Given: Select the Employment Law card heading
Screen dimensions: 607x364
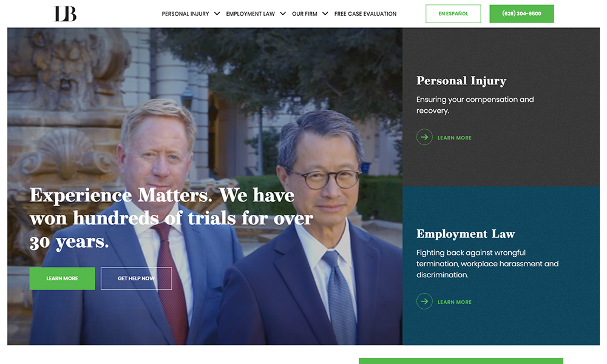Looking at the screenshot, I should [466, 234].
